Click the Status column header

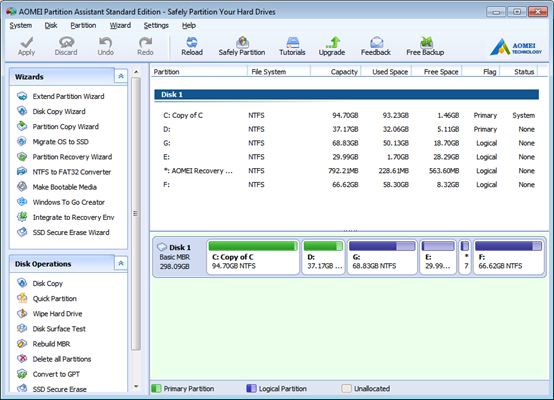click(519, 72)
